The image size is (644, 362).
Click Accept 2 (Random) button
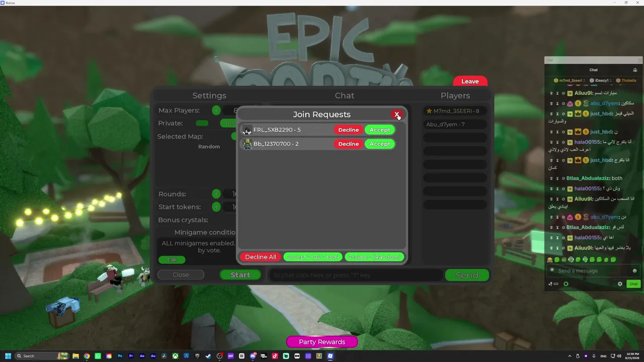click(x=374, y=257)
